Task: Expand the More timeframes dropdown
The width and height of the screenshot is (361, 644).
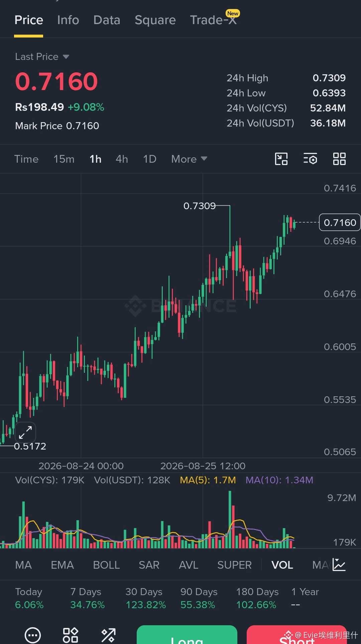Action: click(189, 159)
